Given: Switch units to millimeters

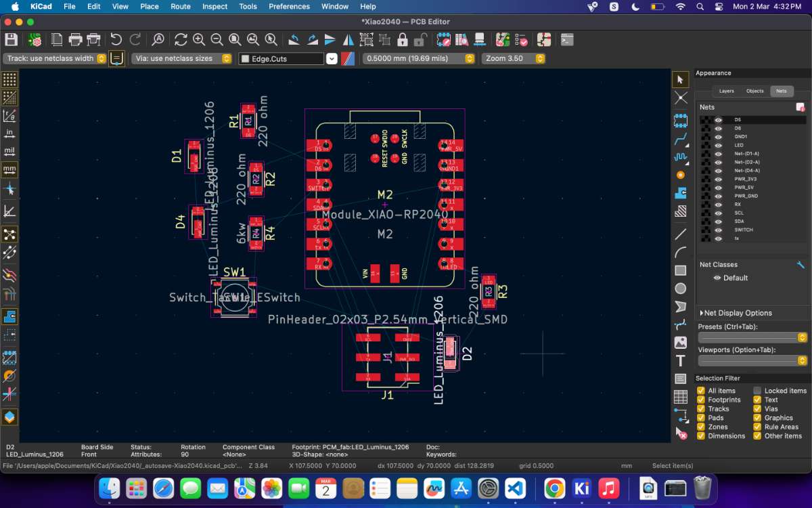Looking at the screenshot, I should pyautogui.click(x=9, y=169).
